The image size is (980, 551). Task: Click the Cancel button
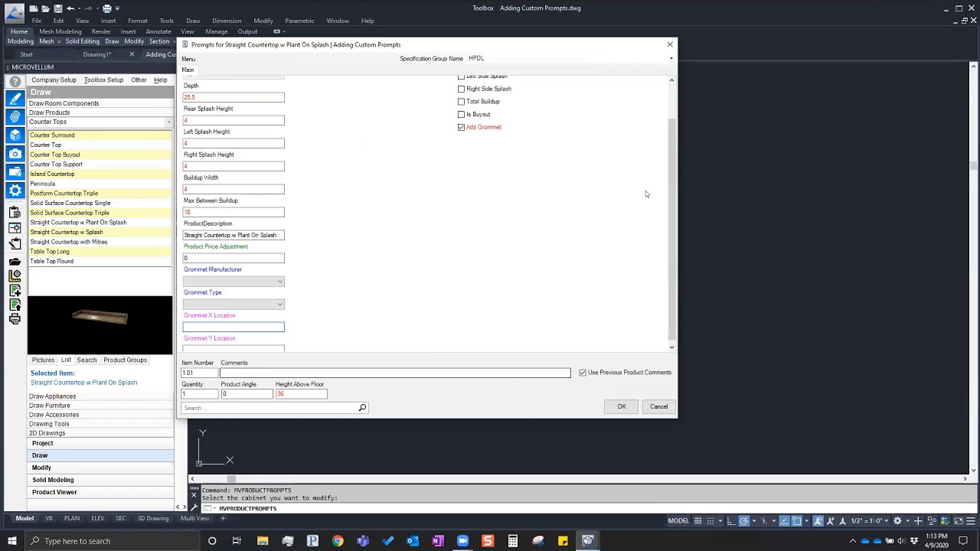[x=658, y=406]
